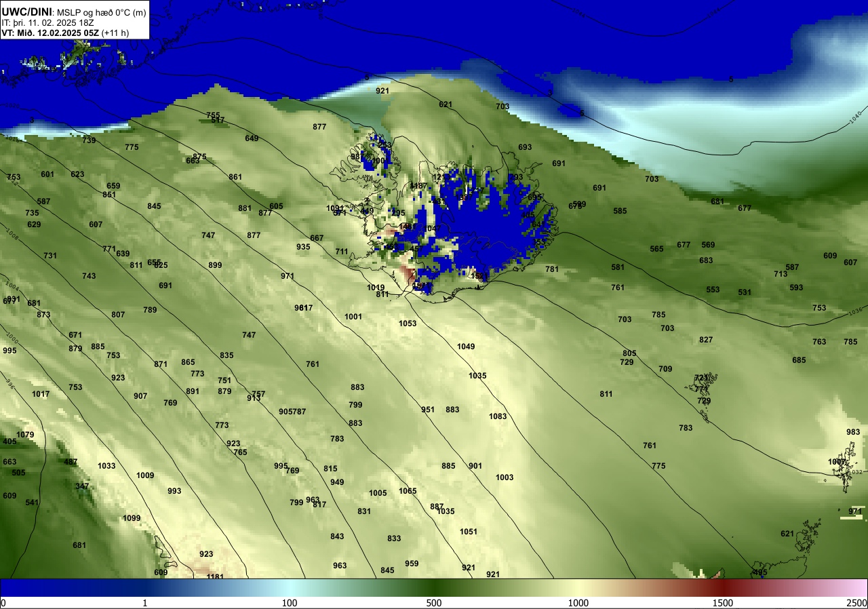Click the map value 951
Screen dimensions: 868x609
click(x=428, y=410)
